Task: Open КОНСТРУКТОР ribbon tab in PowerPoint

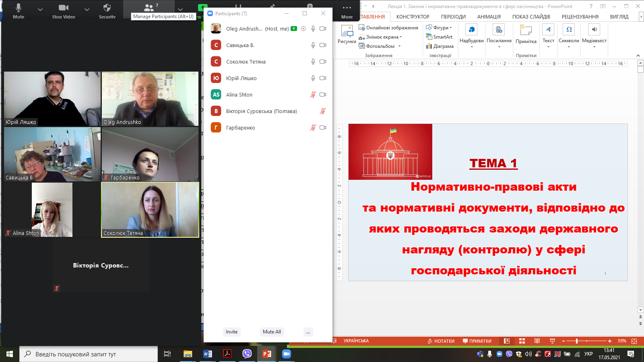Action: (x=413, y=17)
